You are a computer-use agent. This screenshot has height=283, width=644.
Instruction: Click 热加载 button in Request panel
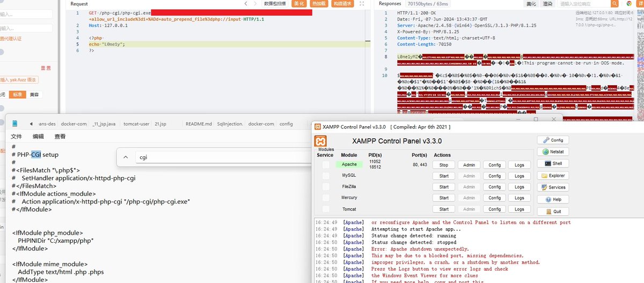coord(318,4)
